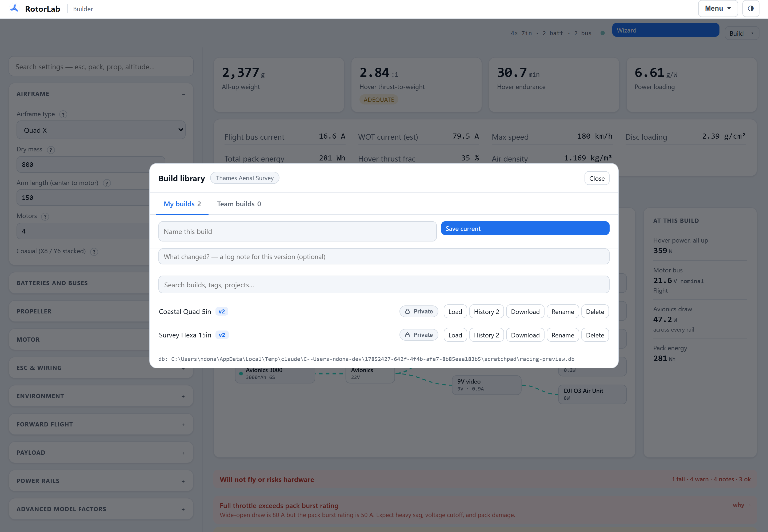Screen dimensions: 768x532
Task: Click the 'why →' link
Action: (742, 505)
